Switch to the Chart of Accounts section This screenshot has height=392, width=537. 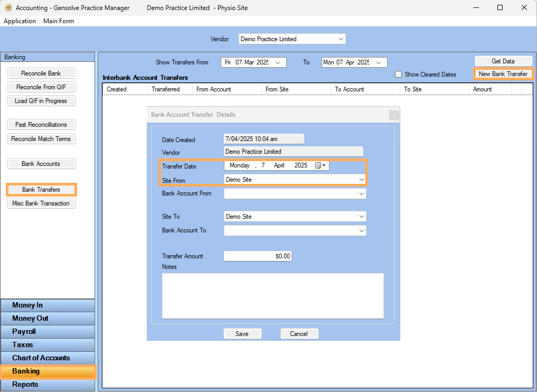coord(48,358)
